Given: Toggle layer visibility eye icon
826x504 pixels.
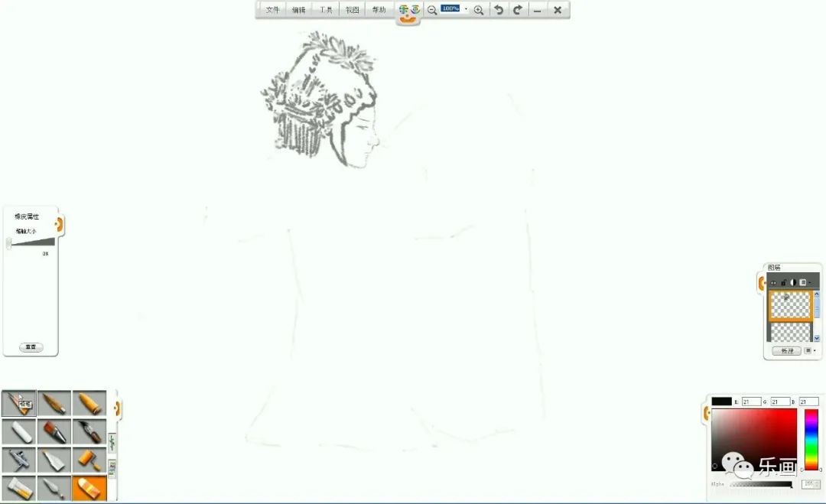Looking at the screenshot, I should click(x=773, y=282).
